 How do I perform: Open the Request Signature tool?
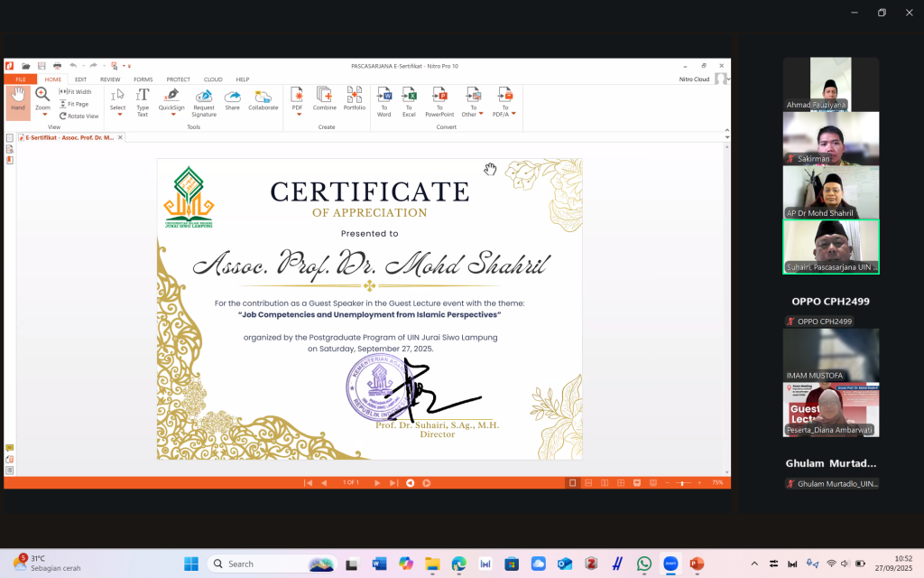coord(204,100)
